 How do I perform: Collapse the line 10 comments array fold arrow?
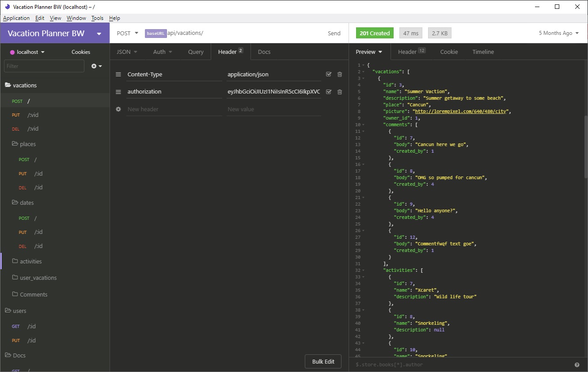(364, 125)
